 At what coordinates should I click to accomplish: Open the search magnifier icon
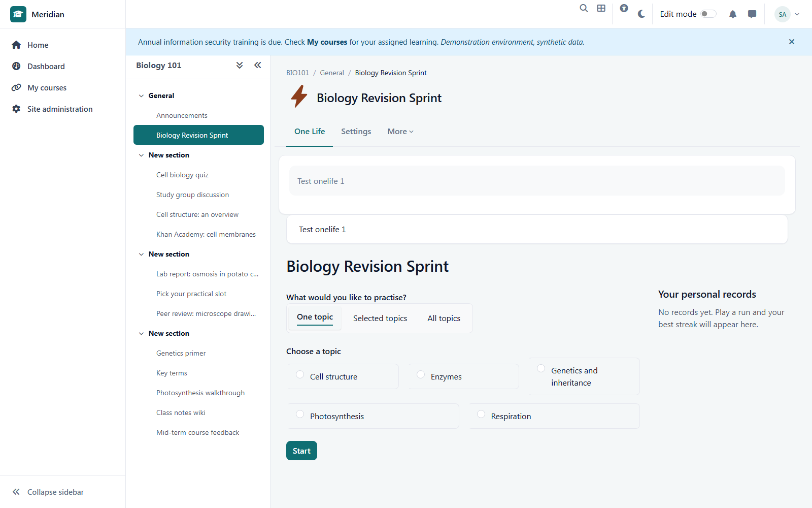point(584,8)
